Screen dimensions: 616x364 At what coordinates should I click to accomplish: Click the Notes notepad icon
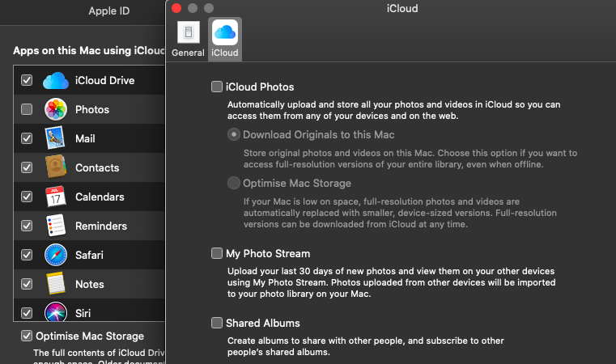(55, 284)
